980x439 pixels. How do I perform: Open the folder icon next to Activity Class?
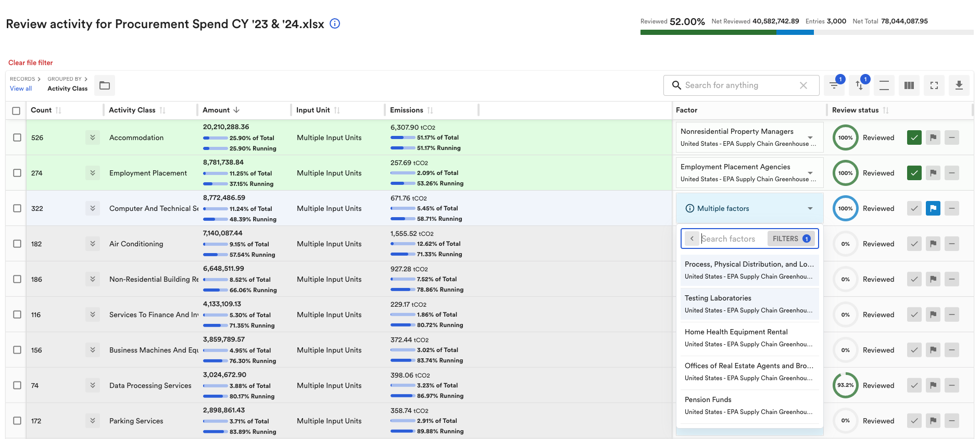(x=105, y=85)
